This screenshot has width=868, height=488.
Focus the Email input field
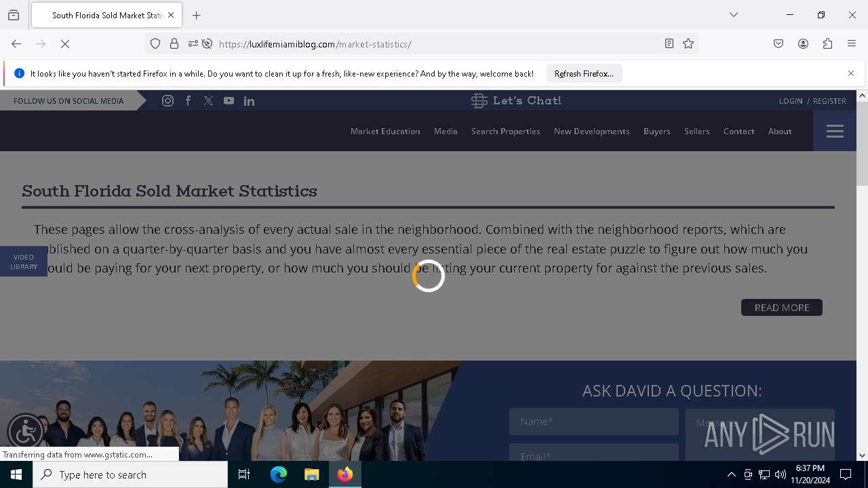pos(594,453)
